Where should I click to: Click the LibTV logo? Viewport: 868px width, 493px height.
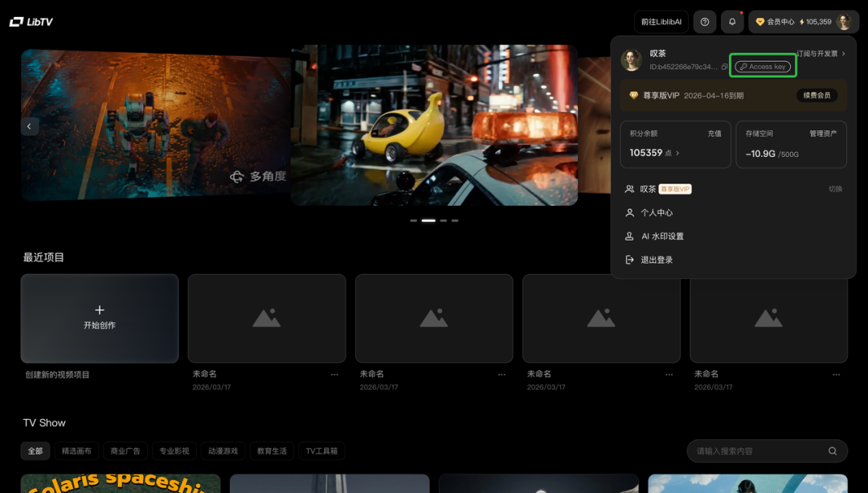31,22
